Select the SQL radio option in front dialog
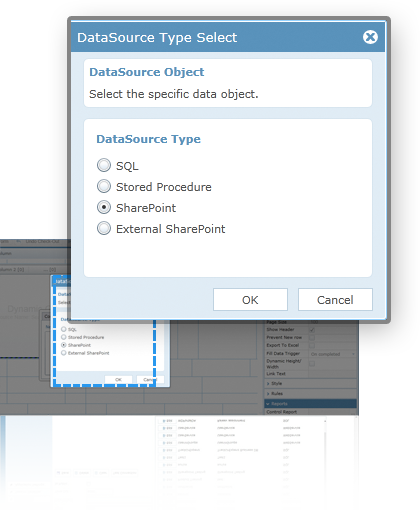 point(104,165)
